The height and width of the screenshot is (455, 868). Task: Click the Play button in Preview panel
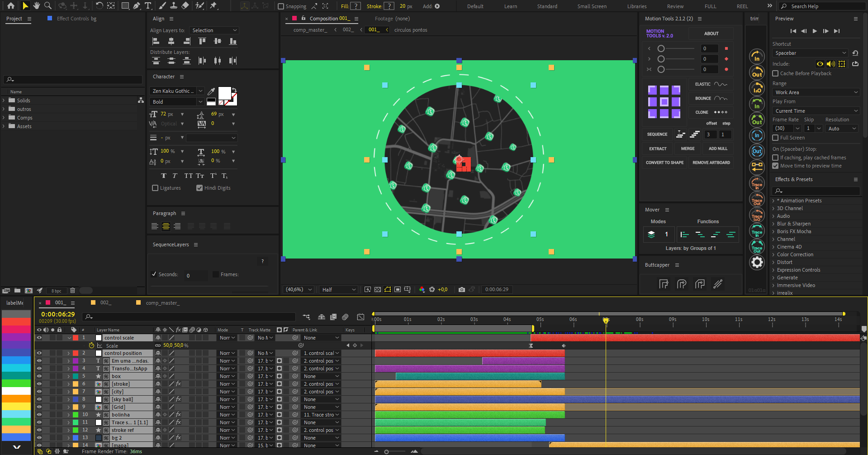click(815, 31)
